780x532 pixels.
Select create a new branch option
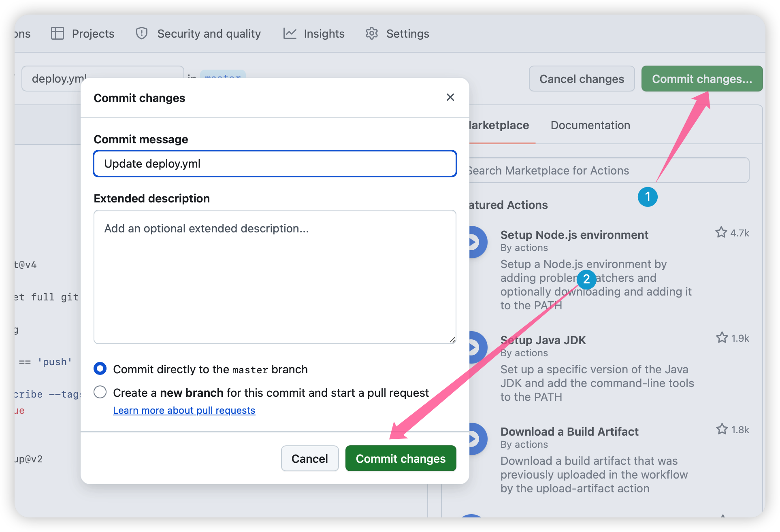100,392
